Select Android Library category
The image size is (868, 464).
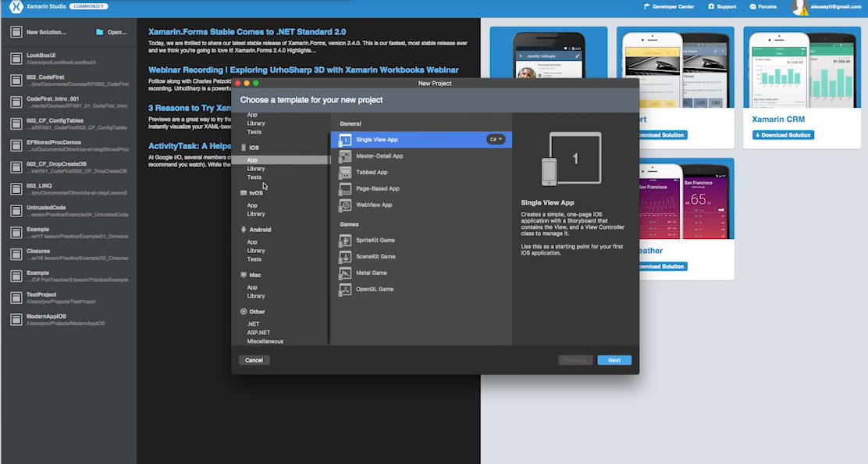point(256,251)
